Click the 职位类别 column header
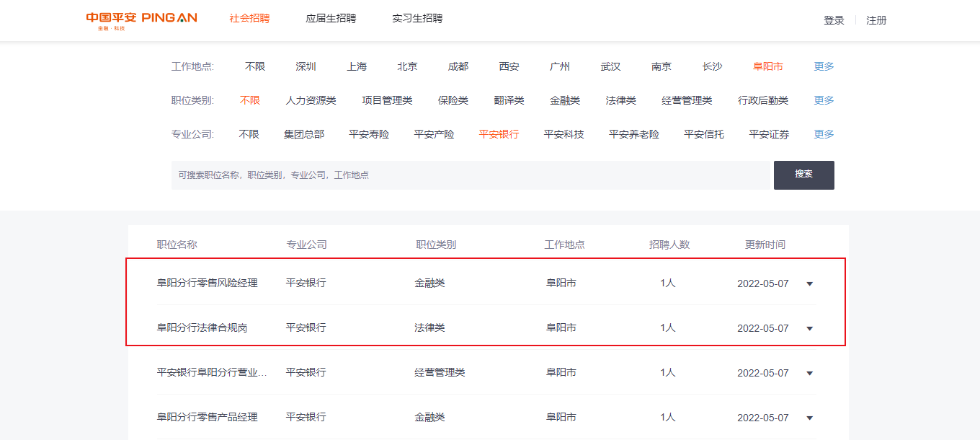 click(436, 245)
